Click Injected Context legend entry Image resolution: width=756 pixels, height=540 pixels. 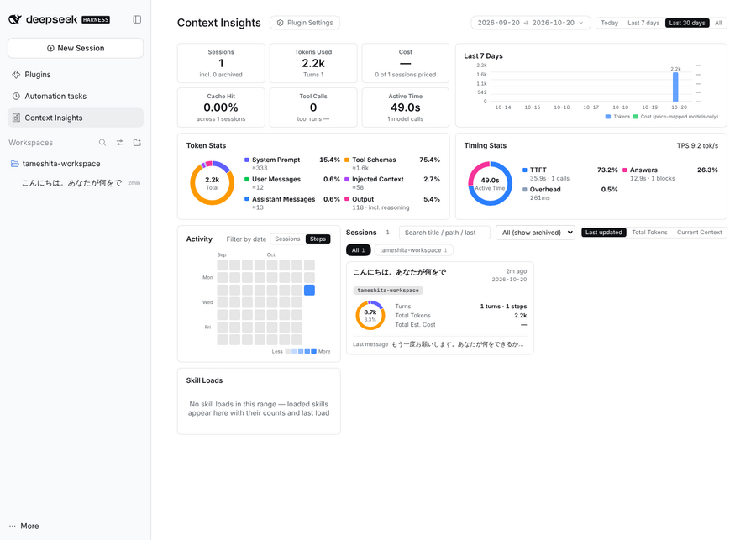(392, 183)
